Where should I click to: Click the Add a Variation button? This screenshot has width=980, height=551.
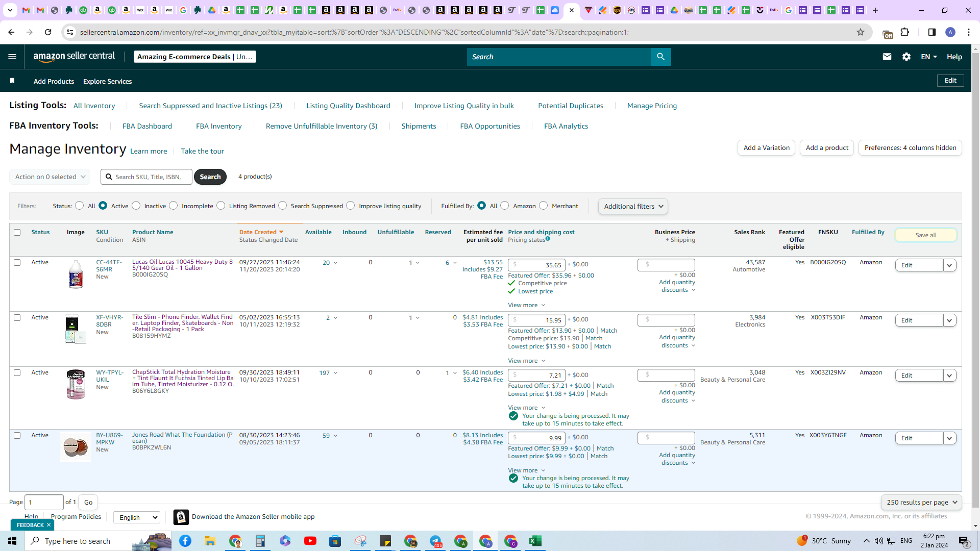click(x=766, y=148)
